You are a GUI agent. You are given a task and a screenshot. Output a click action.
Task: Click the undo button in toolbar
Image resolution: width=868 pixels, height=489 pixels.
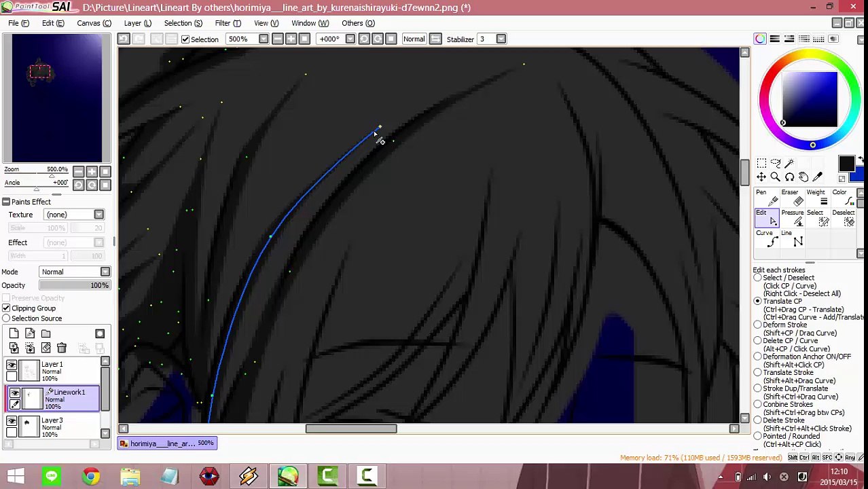click(x=124, y=39)
